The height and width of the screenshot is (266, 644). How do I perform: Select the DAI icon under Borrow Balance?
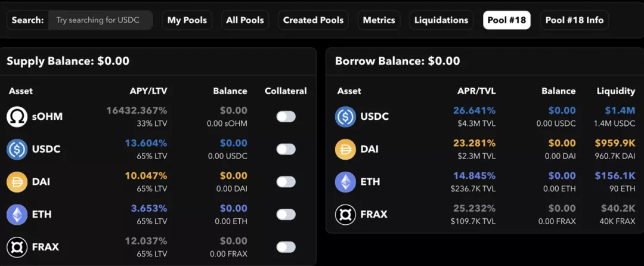345,149
